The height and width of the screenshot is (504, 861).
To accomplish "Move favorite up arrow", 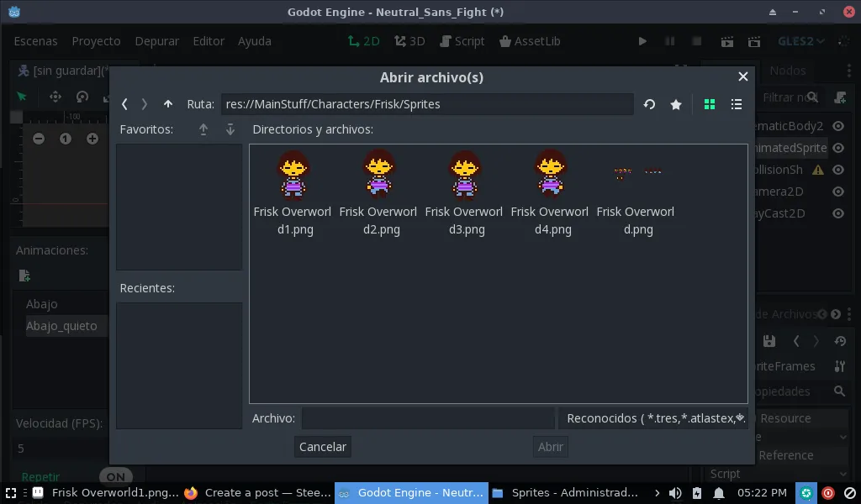I will 203,129.
